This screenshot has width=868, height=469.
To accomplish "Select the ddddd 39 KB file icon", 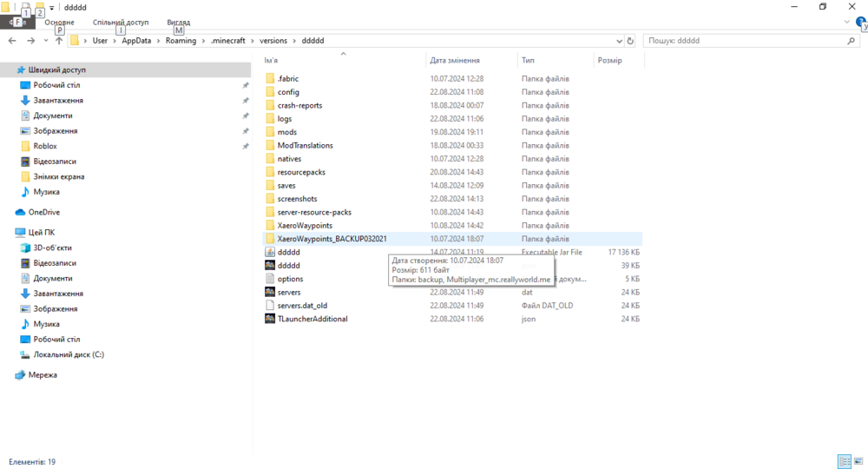I will pos(270,265).
